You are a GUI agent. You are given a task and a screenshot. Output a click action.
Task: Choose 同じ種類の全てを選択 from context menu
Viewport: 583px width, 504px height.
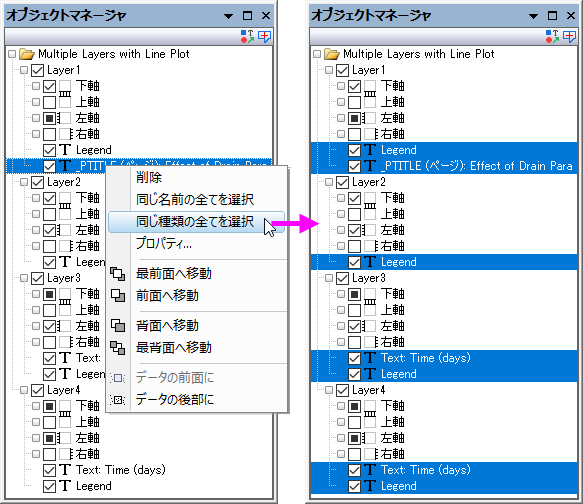tap(196, 222)
